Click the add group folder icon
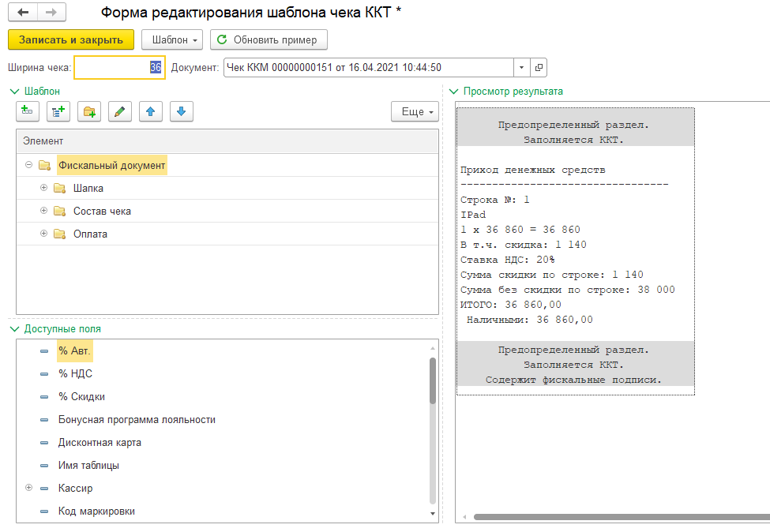Screen dimensions: 770x532 89,111
